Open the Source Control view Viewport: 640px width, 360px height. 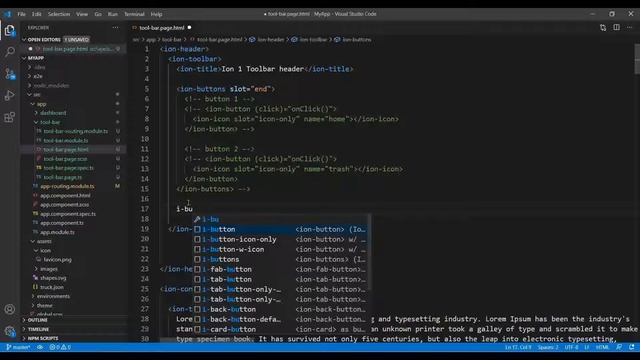(x=10, y=74)
